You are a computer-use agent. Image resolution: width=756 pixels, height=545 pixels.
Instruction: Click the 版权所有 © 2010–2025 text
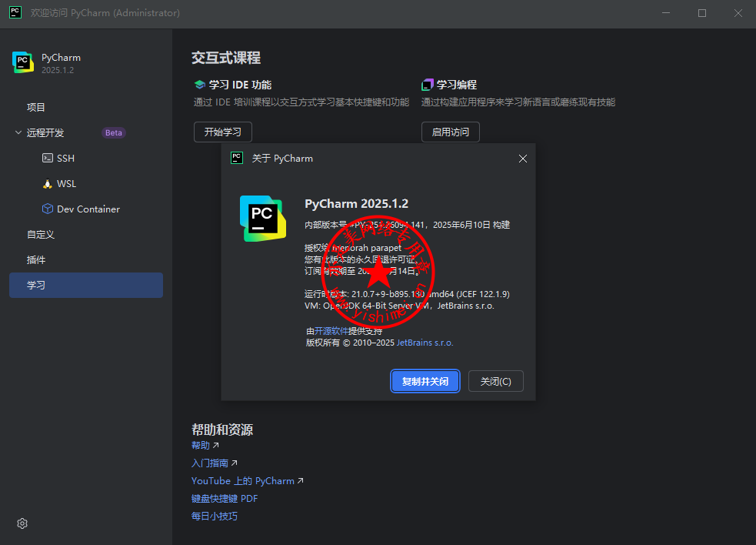[350, 343]
